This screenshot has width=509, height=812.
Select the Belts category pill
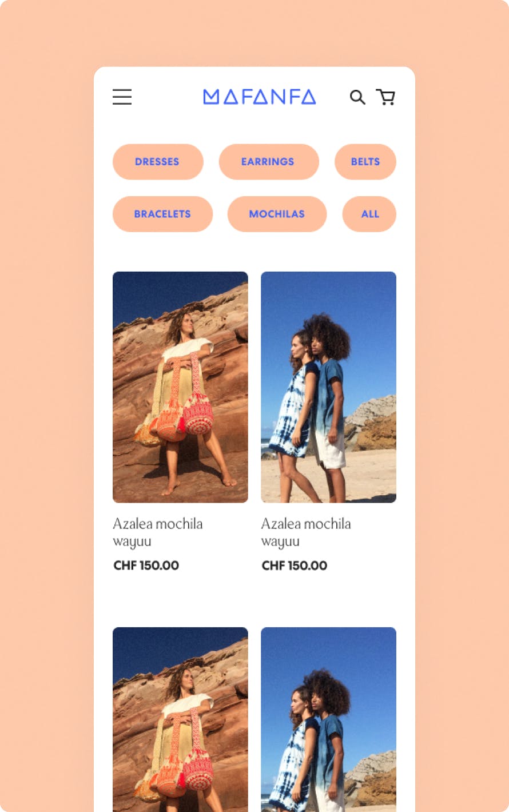(365, 162)
